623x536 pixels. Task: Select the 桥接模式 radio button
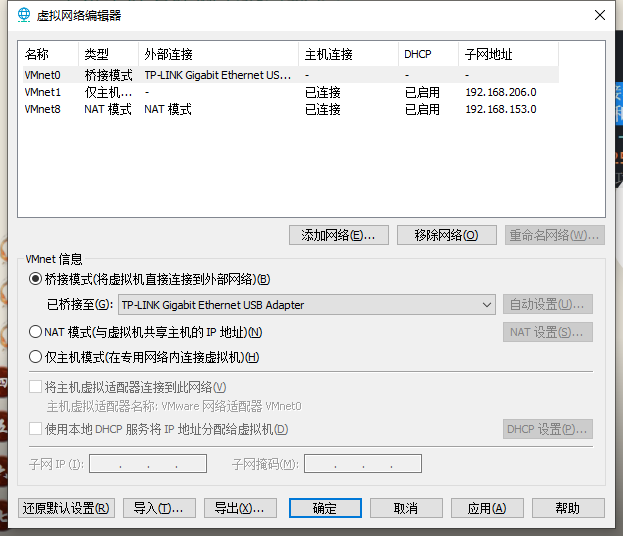35,279
